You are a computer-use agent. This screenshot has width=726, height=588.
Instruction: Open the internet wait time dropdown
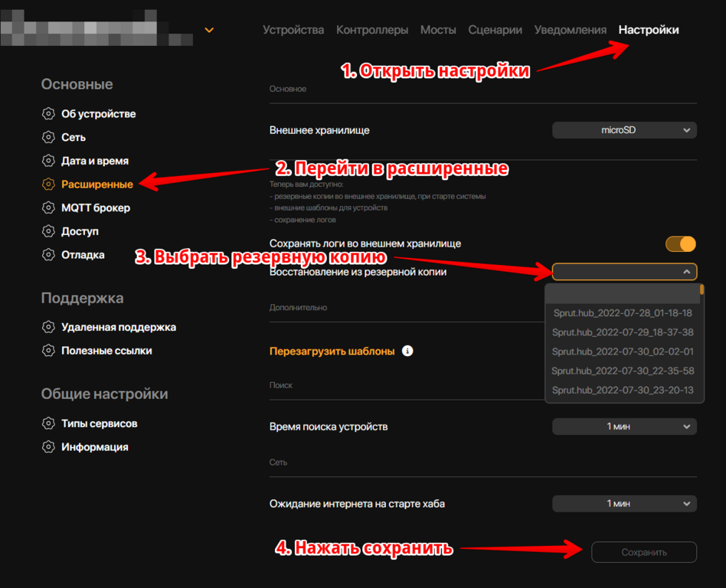tap(624, 504)
